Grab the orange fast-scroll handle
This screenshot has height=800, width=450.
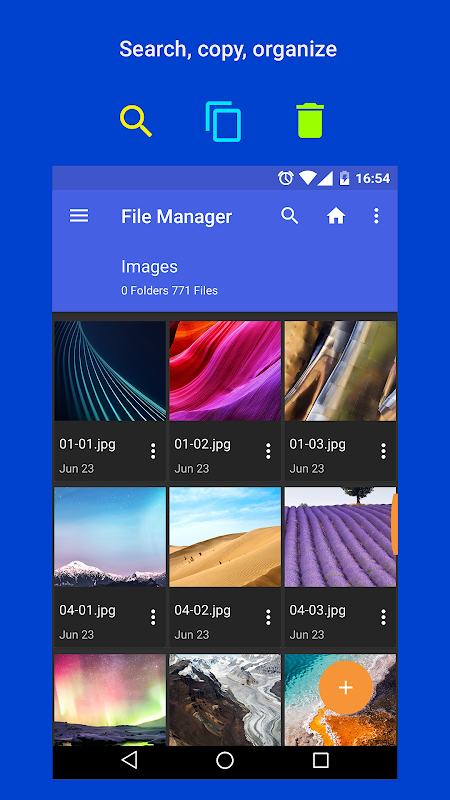[x=394, y=524]
